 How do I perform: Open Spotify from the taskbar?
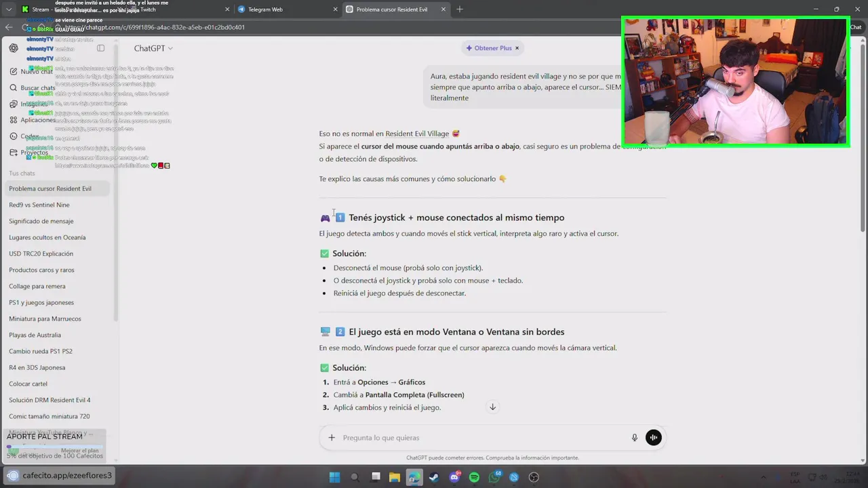(x=474, y=477)
